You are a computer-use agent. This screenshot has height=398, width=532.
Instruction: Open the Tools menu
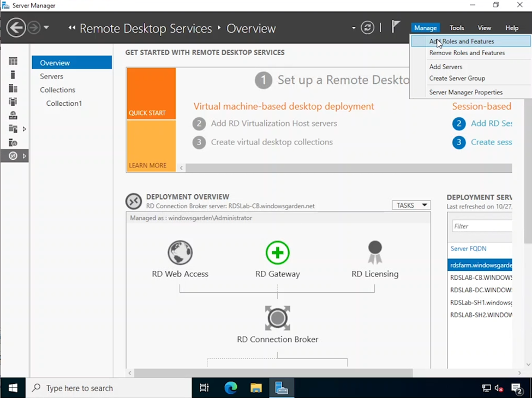pyautogui.click(x=457, y=28)
